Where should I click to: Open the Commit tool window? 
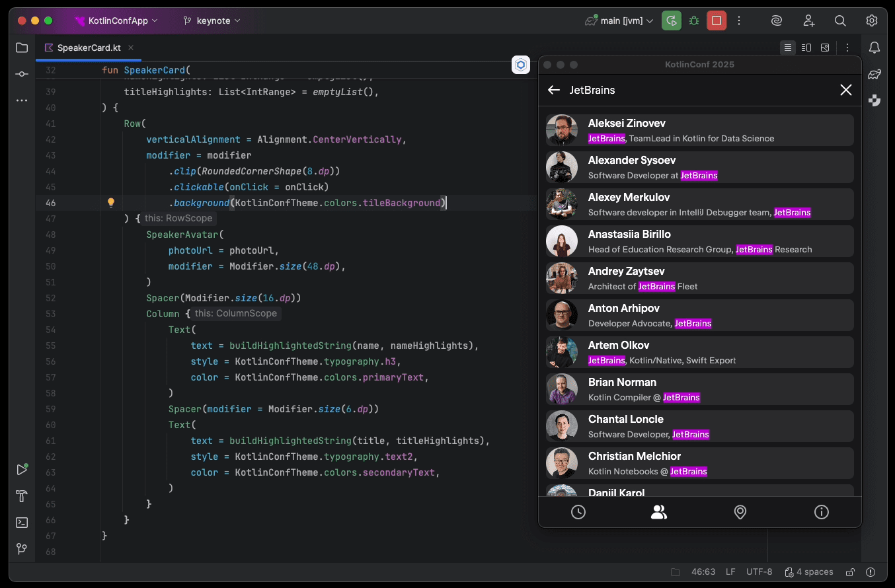point(22,74)
